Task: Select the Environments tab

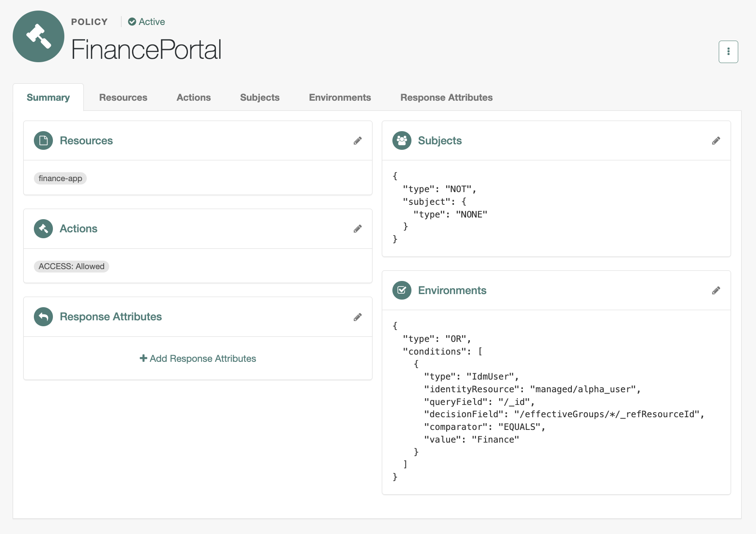Action: [340, 97]
